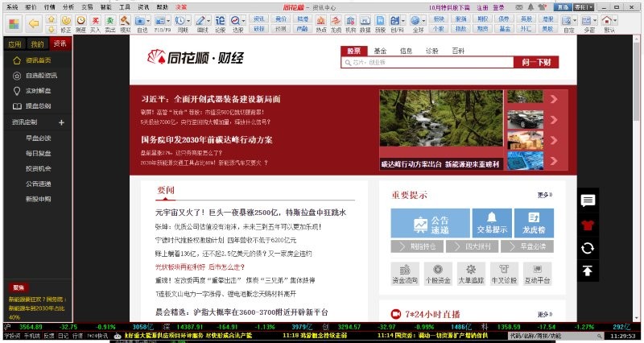The width and height of the screenshot is (644, 343).
Task: Open 资金流向 icon tile
Action: 405,274
